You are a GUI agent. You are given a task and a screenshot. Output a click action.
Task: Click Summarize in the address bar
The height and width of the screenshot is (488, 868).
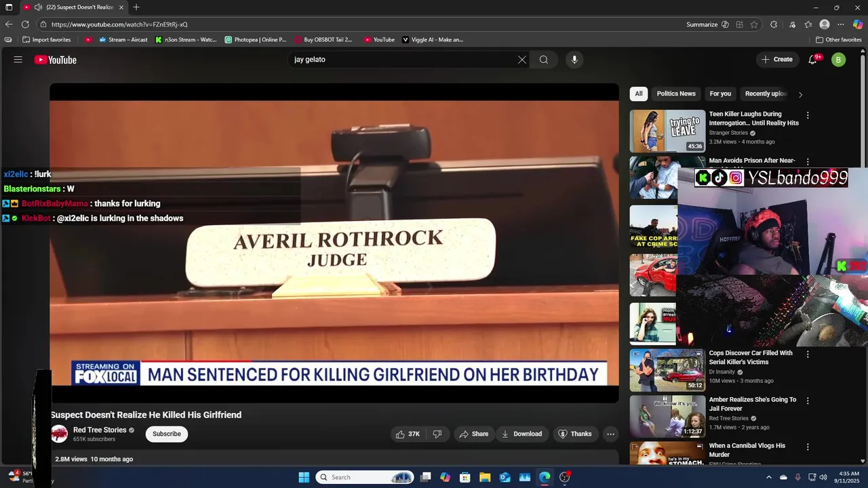[707, 24]
